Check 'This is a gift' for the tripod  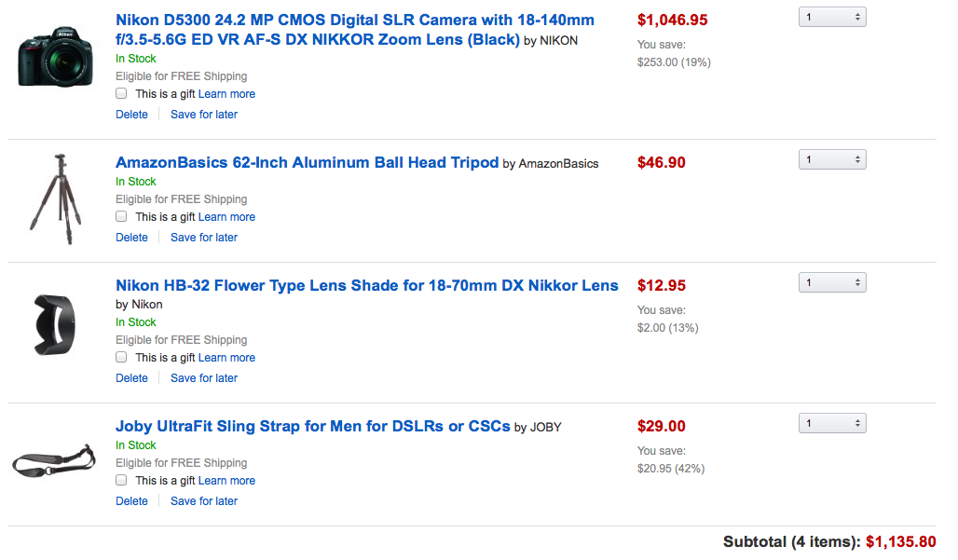(121, 217)
